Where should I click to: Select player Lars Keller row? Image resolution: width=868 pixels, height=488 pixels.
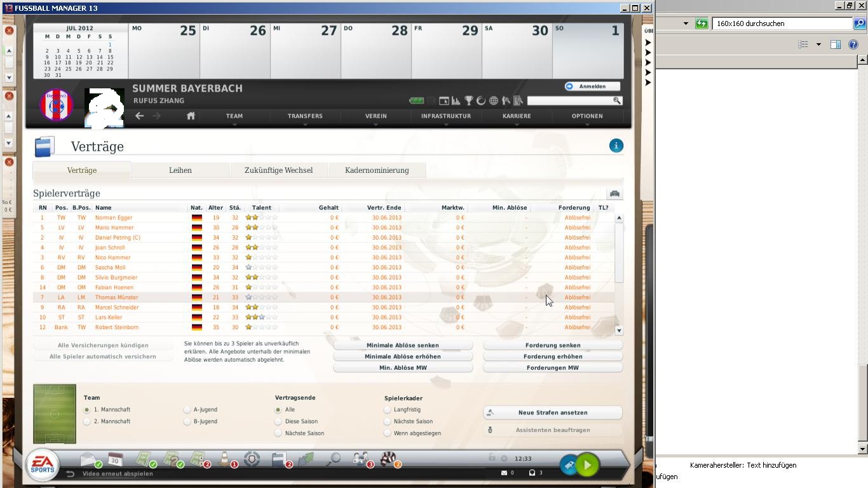tap(324, 317)
